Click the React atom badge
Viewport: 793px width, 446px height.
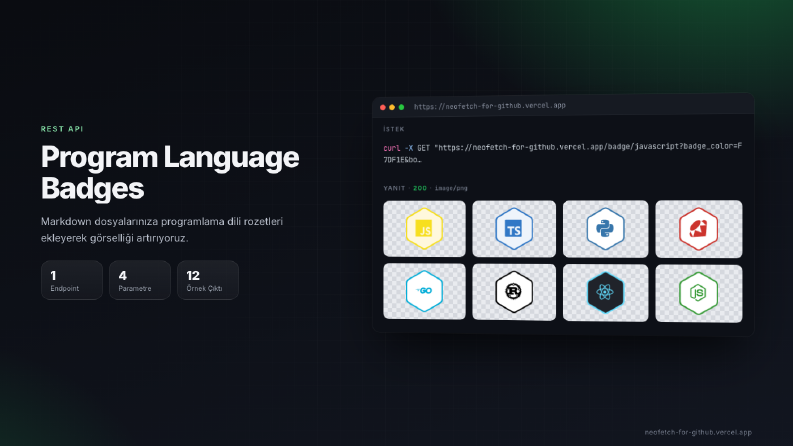(x=605, y=292)
